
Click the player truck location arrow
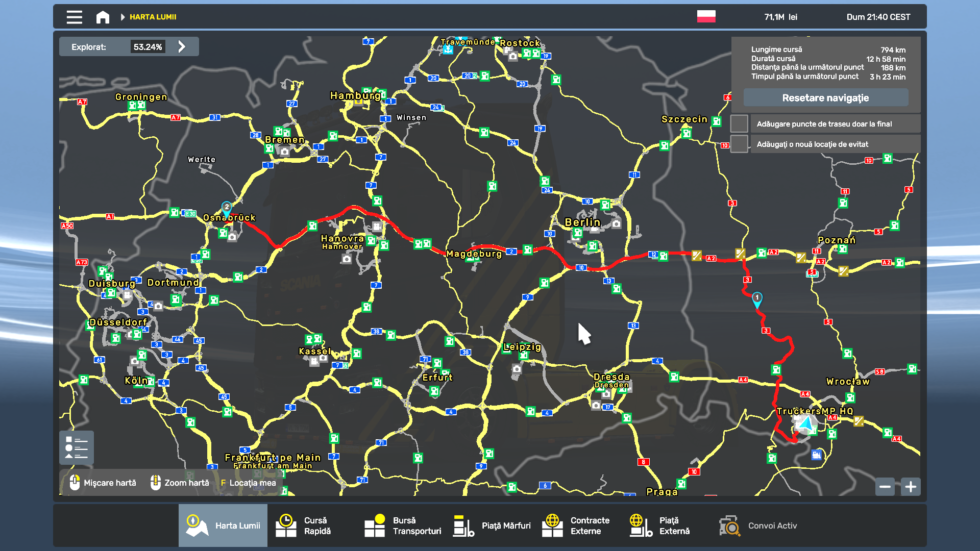807,423
